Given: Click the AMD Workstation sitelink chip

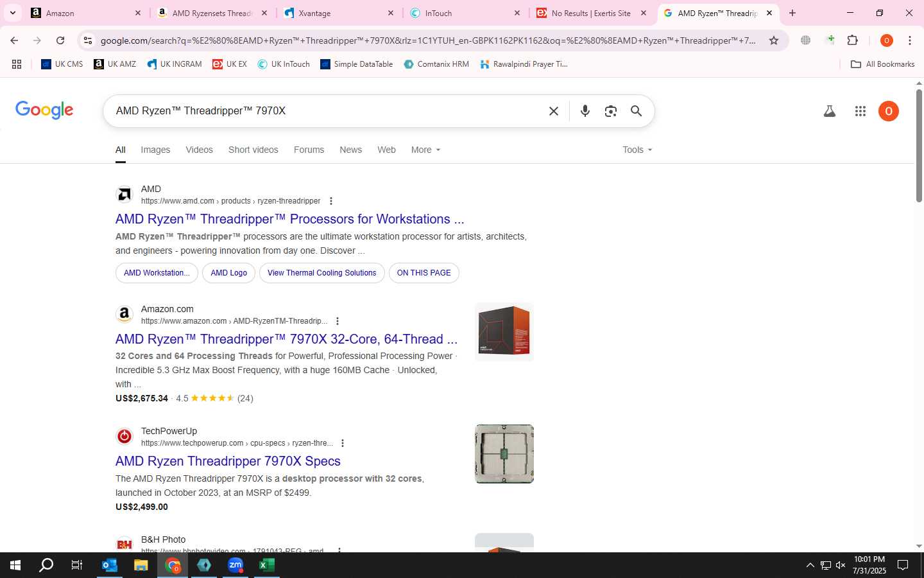Looking at the screenshot, I should [157, 273].
